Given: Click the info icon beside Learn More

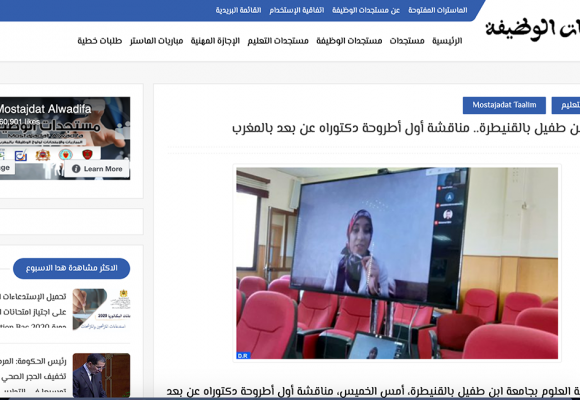Looking at the screenshot, I should [76, 169].
